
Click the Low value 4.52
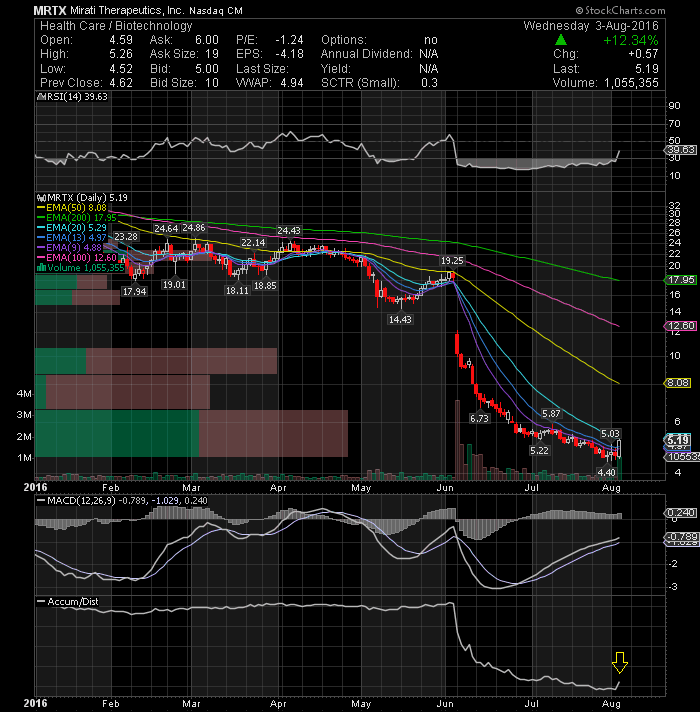(x=121, y=69)
